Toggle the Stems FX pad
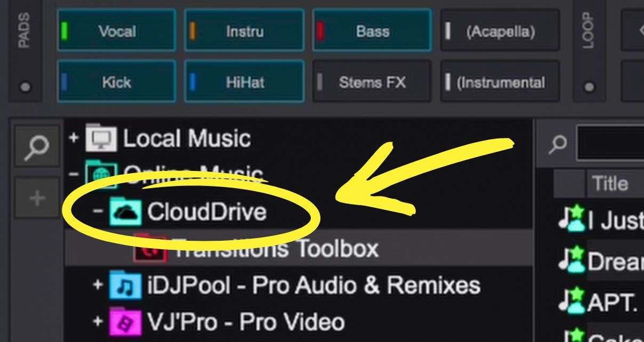 (372, 82)
